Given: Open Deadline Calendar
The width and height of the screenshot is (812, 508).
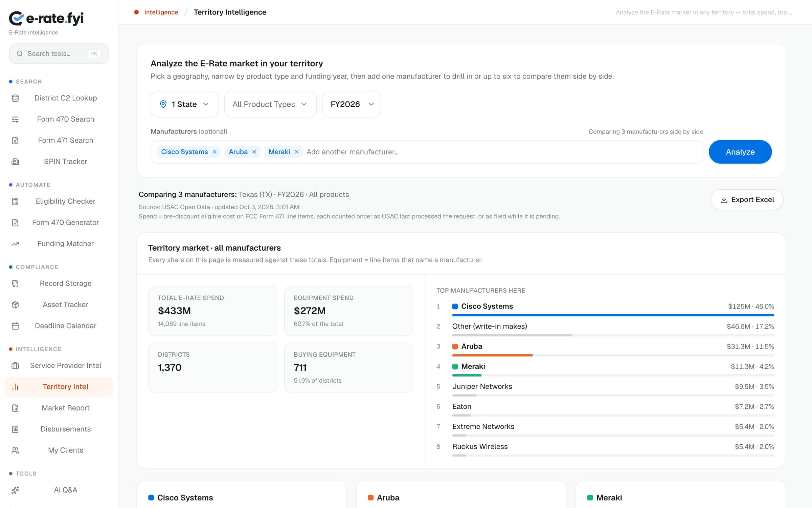Looking at the screenshot, I should point(59,326).
